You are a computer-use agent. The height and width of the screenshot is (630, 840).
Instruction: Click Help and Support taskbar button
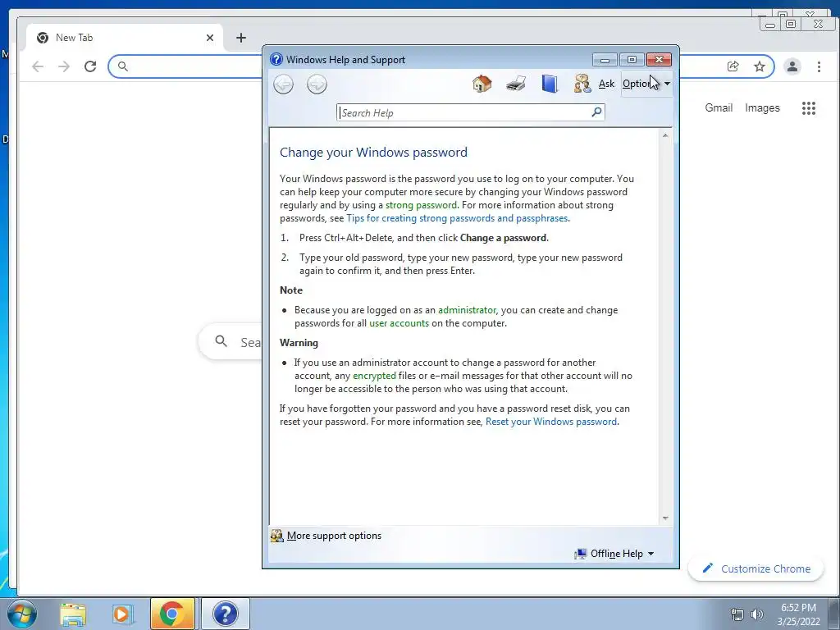[225, 614]
